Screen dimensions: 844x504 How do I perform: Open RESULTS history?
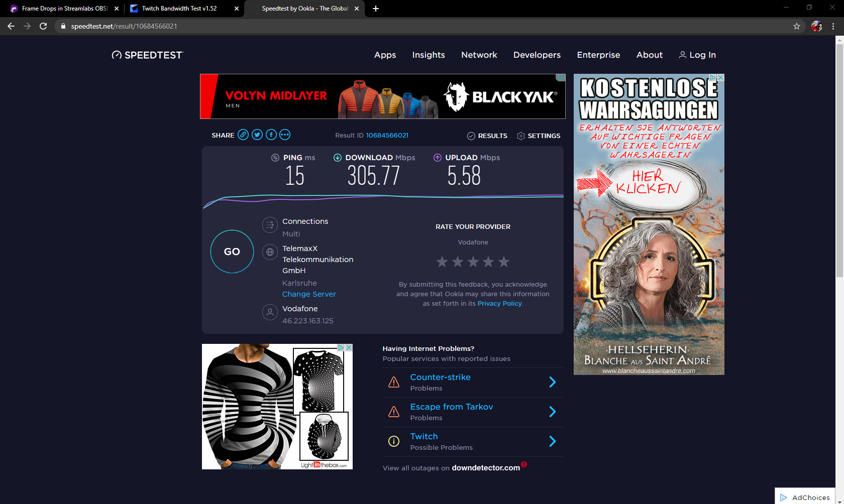(x=487, y=136)
